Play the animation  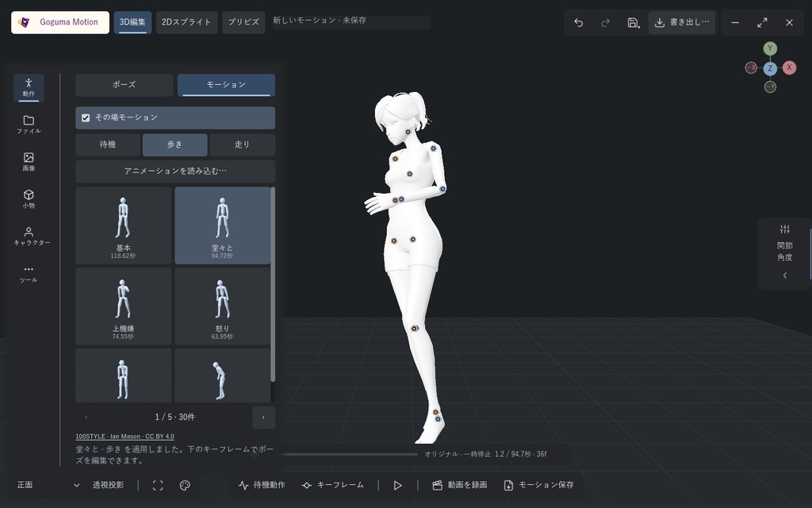click(x=398, y=485)
